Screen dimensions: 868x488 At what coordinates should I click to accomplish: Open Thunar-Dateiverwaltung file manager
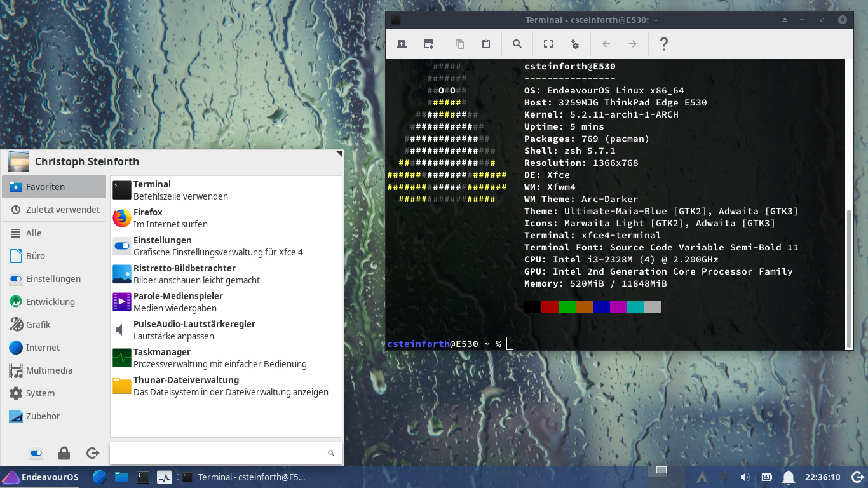click(x=226, y=386)
